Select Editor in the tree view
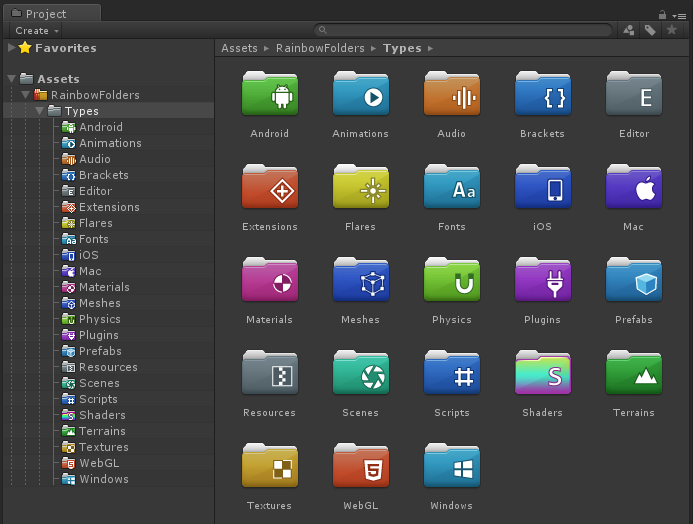 click(x=95, y=191)
